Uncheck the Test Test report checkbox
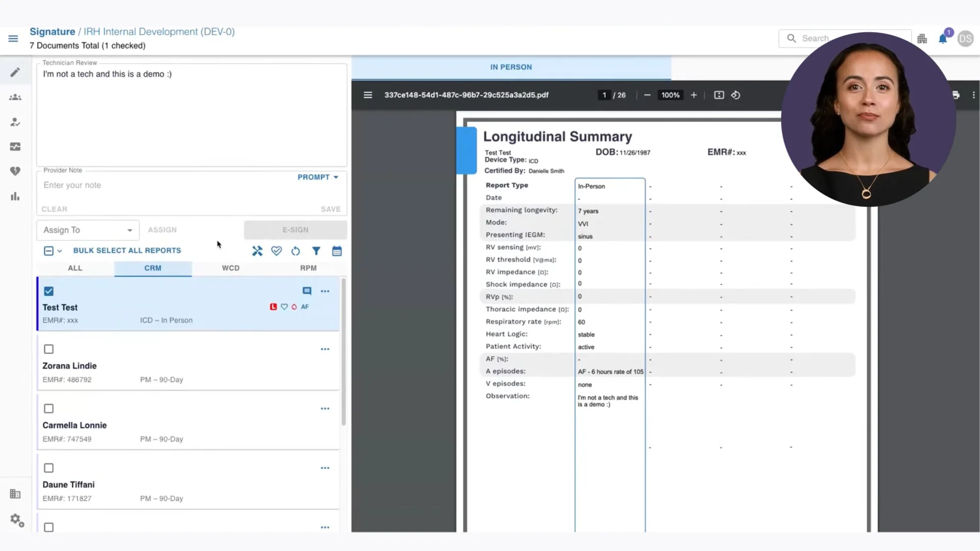The image size is (980, 551). [x=48, y=291]
